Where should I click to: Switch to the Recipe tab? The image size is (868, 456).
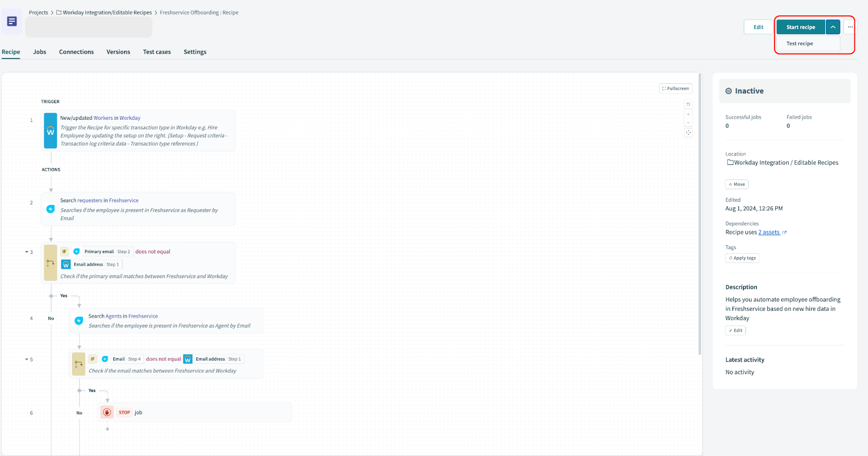point(11,52)
